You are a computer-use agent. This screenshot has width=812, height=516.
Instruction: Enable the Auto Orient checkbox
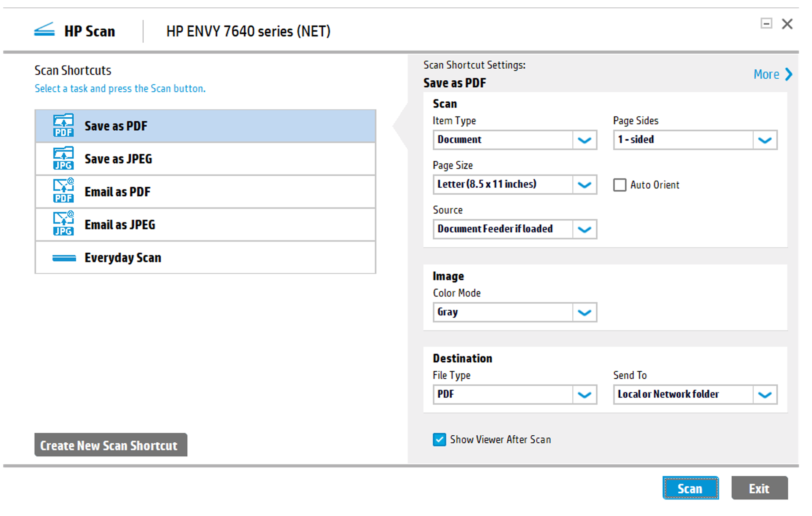coord(619,185)
